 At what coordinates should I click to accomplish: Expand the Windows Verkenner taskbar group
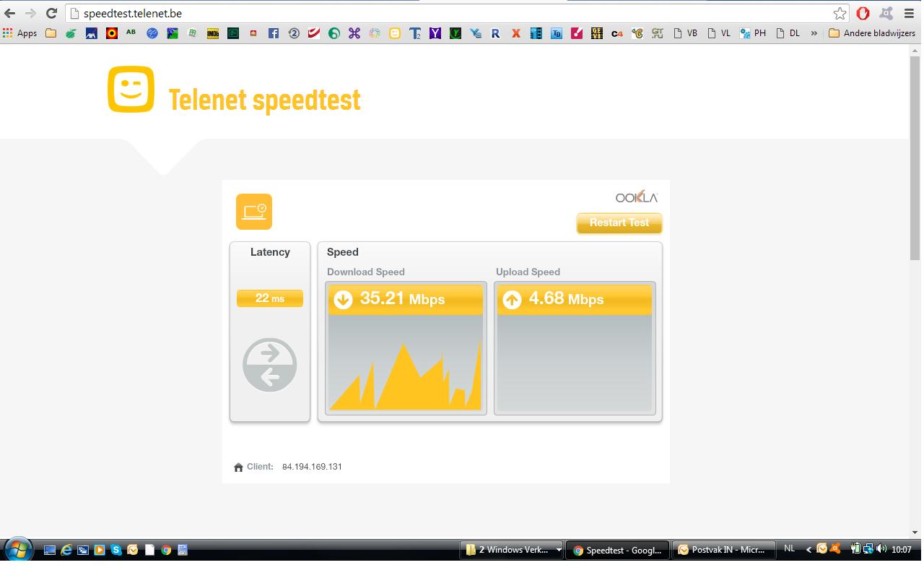(513, 550)
